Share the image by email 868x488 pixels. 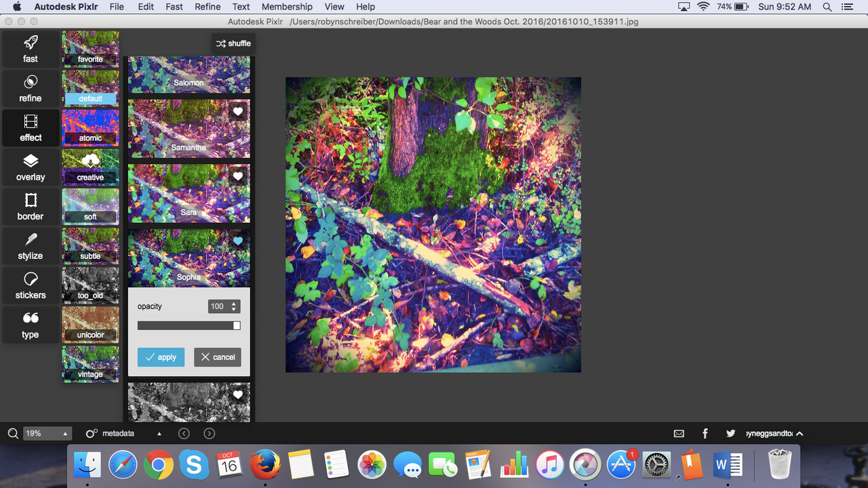coord(679,434)
